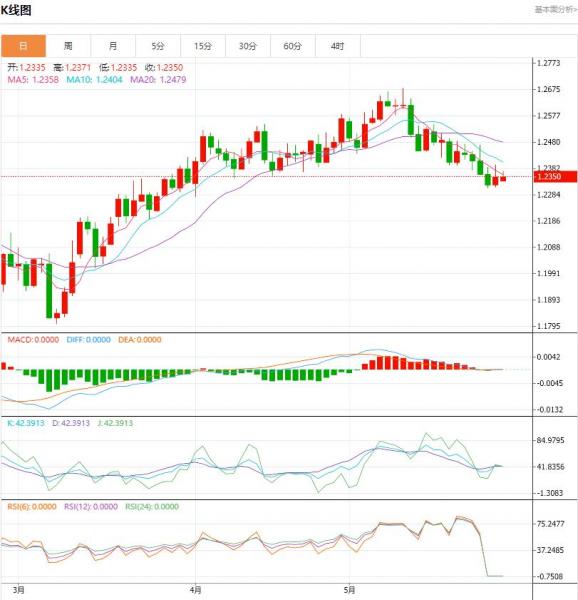Click the MACD indicator label
578x600 pixels.
tap(33, 340)
